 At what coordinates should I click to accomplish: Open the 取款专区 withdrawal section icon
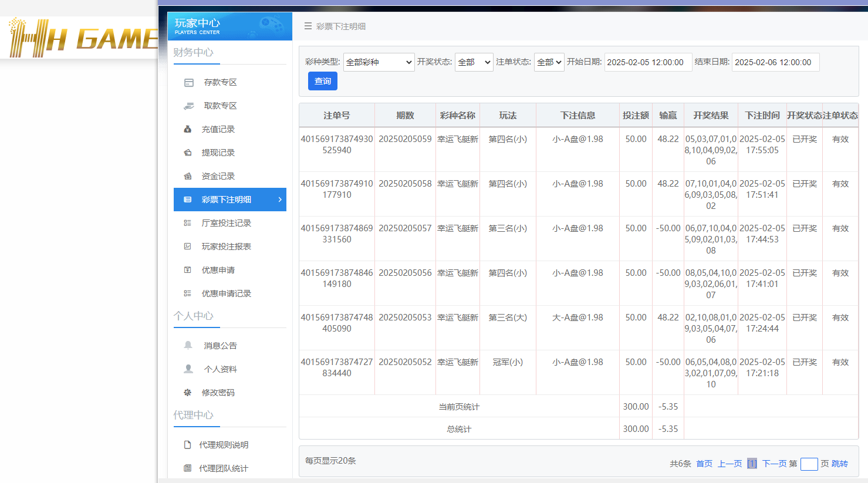[188, 106]
